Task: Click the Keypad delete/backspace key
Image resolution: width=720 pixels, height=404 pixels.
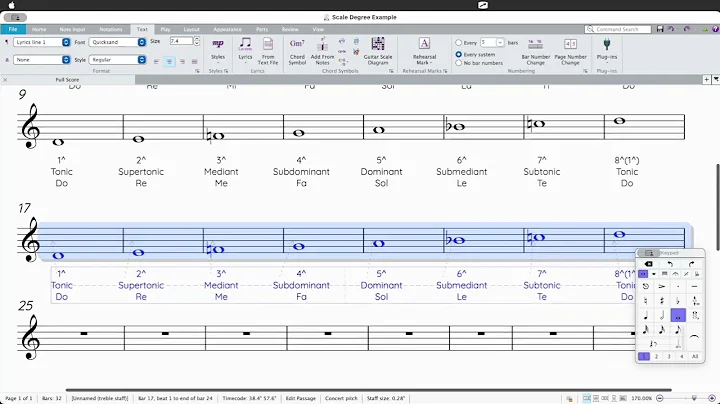Action: [x=648, y=264]
